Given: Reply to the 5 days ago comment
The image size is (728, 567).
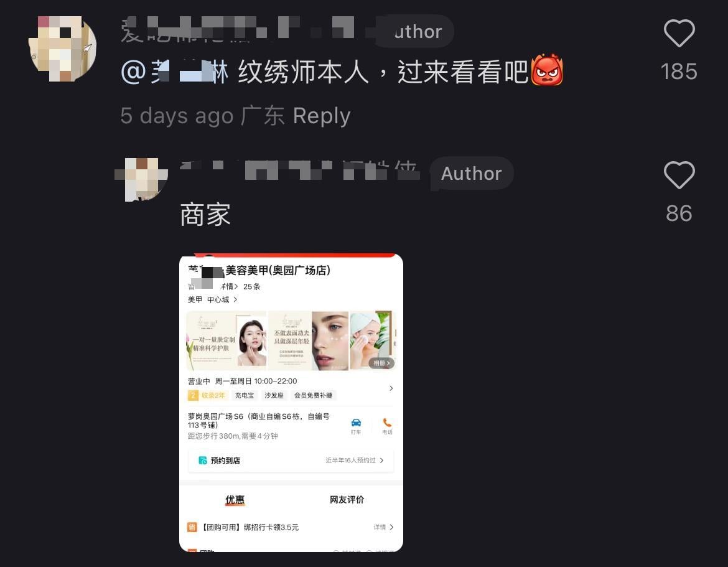Looking at the screenshot, I should point(321,116).
